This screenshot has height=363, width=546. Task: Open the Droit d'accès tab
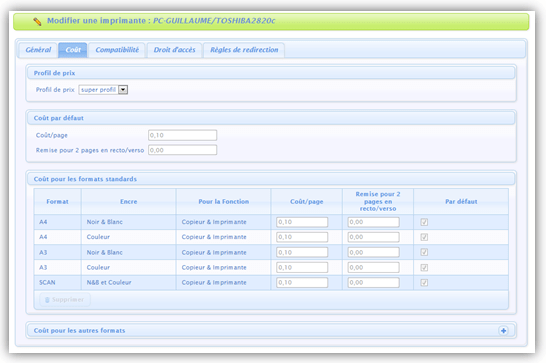coord(174,50)
